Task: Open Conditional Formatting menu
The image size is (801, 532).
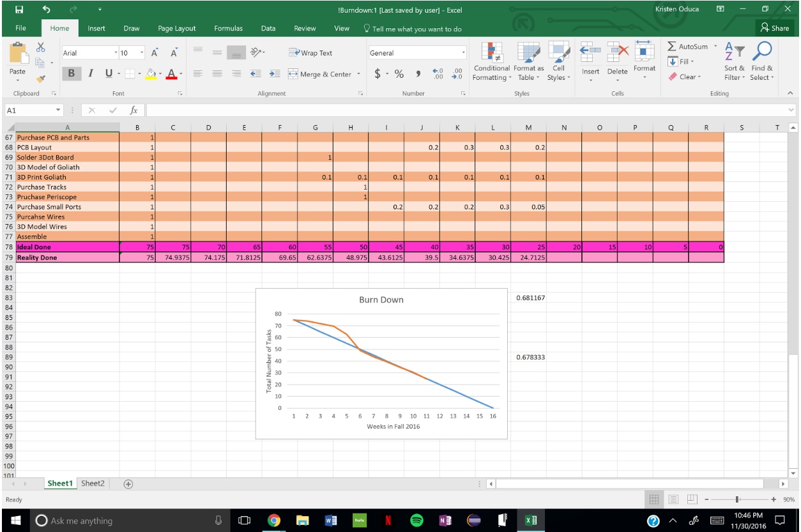Action: click(x=492, y=62)
